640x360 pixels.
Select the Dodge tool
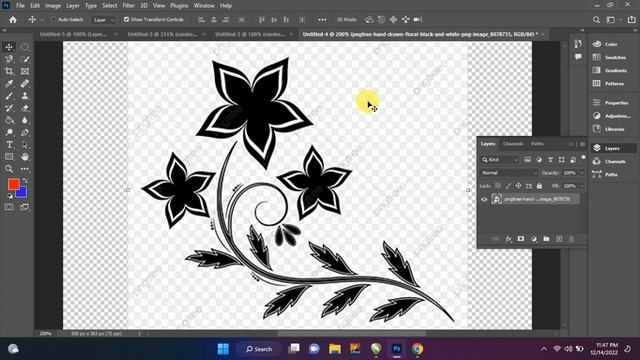[x=9, y=132]
